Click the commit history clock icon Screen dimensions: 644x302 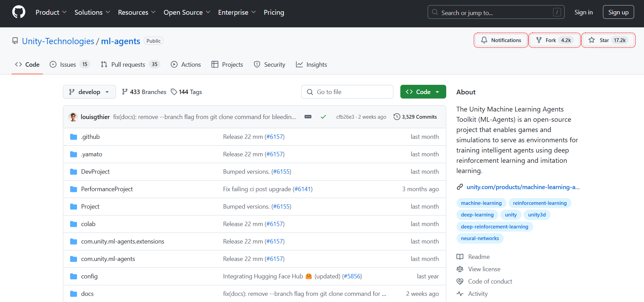point(397,117)
